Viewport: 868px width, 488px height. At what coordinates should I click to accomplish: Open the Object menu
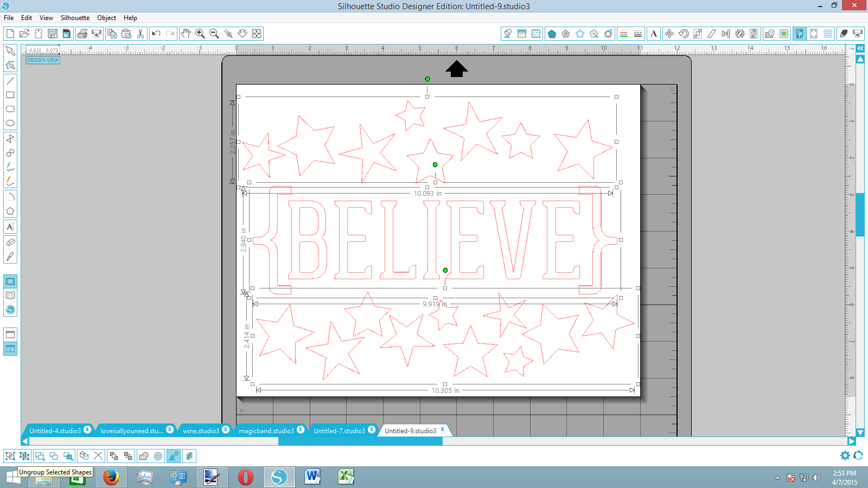pyautogui.click(x=106, y=18)
